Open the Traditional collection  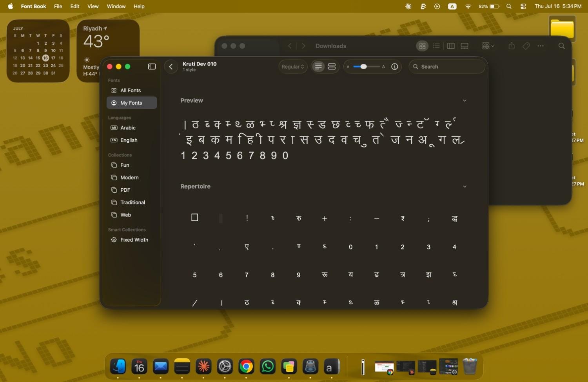pyautogui.click(x=132, y=202)
